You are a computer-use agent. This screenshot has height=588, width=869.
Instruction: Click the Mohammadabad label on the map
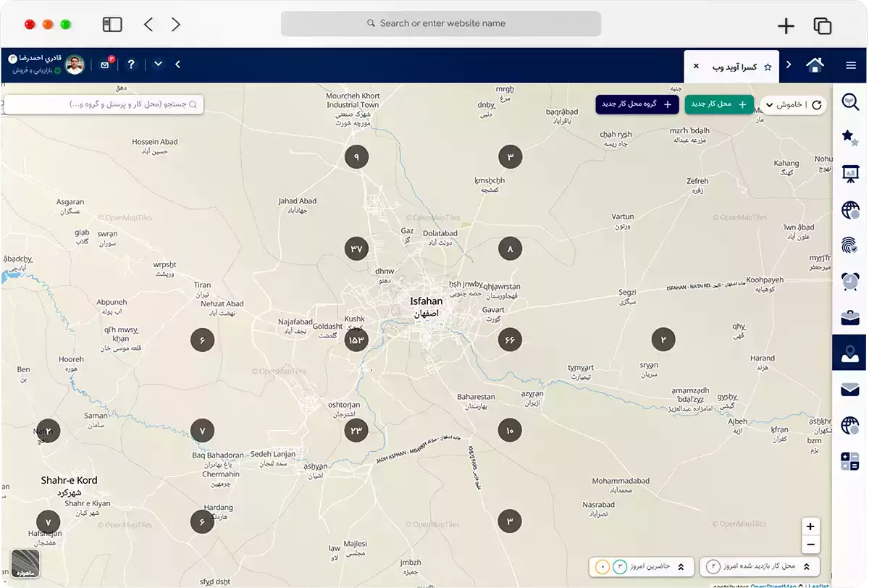[621, 481]
